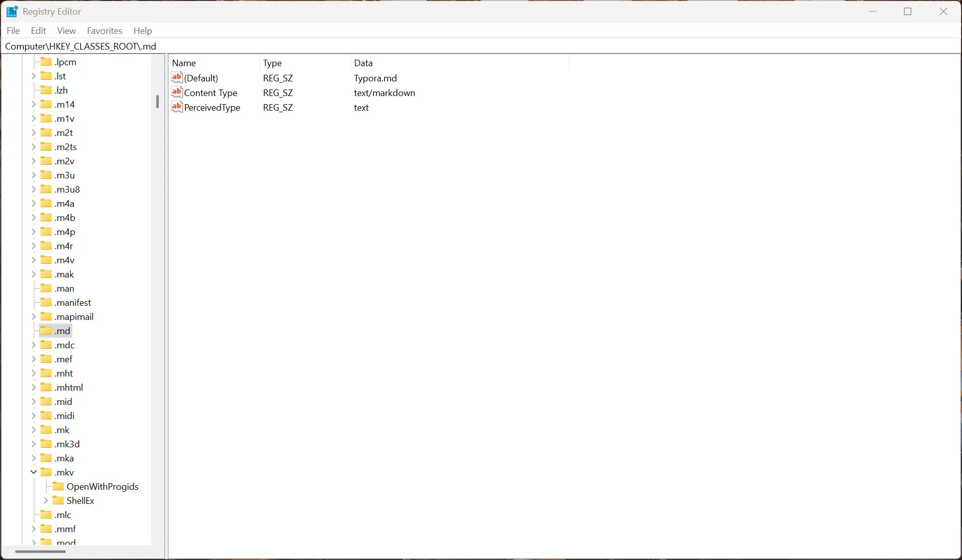962x560 pixels.
Task: Open the File menu
Action: pos(13,31)
